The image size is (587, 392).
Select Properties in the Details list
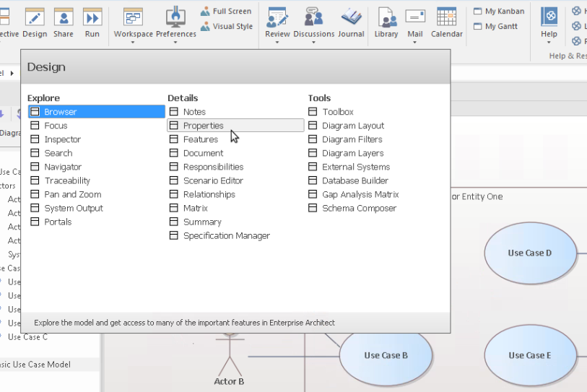click(203, 126)
